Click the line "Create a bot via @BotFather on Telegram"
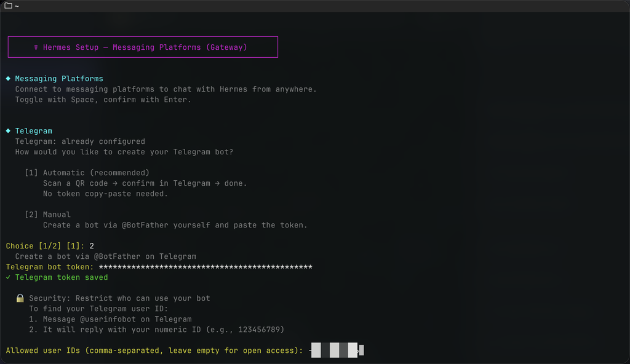Viewport: 630px width, 364px height. [106, 256]
